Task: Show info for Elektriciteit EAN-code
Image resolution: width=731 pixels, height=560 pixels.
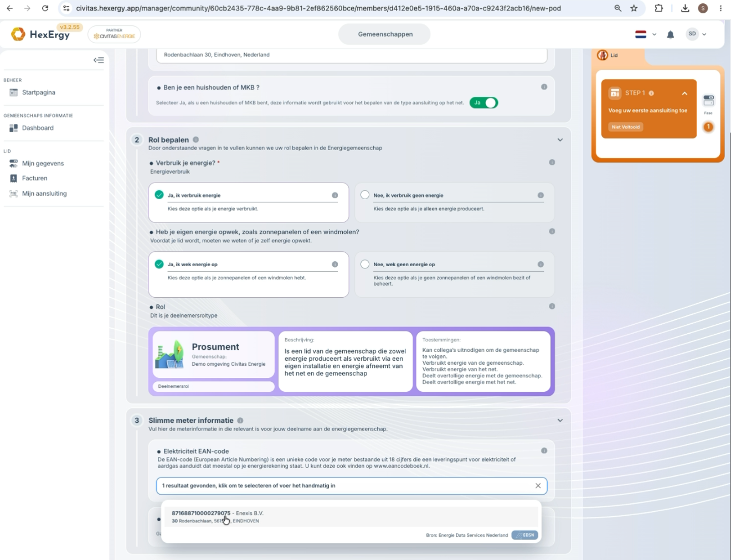Action: click(x=544, y=450)
